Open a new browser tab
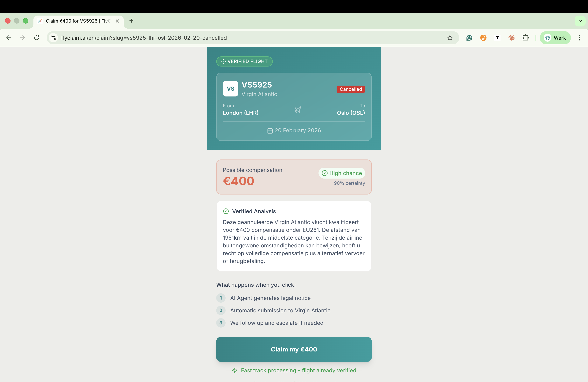Screen dimensions: 588x382 click(131, 21)
